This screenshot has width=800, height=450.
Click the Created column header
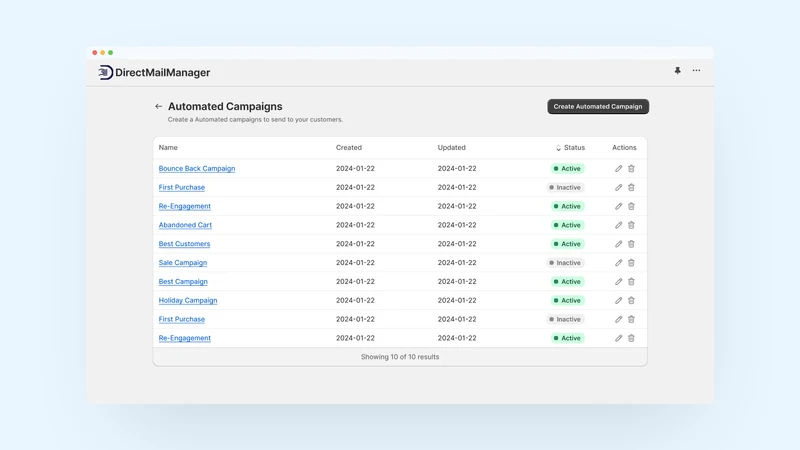(348, 147)
